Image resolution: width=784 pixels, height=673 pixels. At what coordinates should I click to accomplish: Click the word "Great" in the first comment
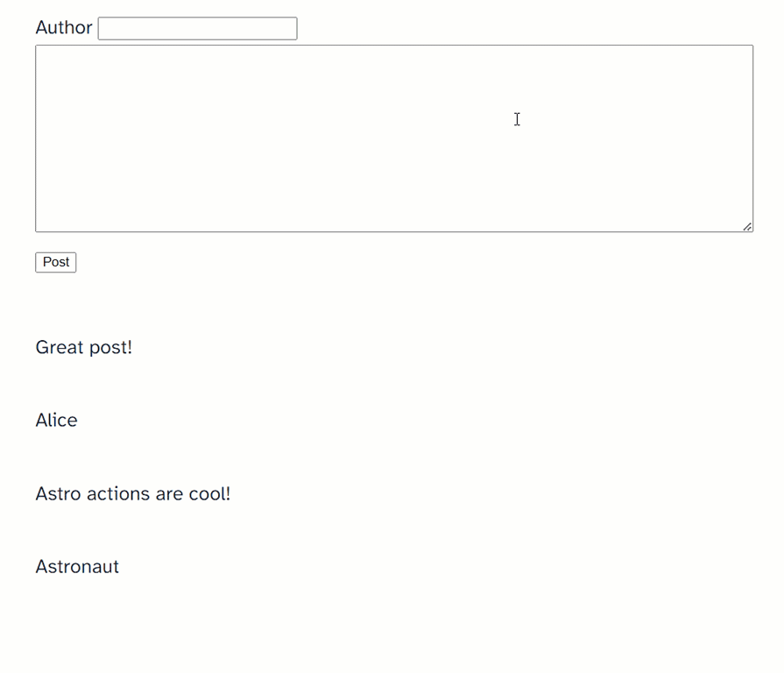click(x=58, y=347)
